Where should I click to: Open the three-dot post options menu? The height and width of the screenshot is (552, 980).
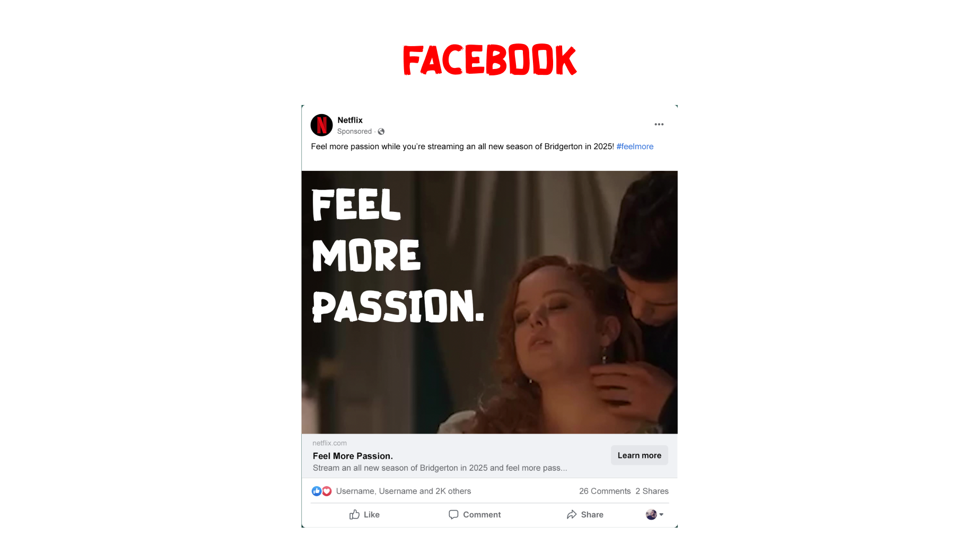tap(659, 124)
